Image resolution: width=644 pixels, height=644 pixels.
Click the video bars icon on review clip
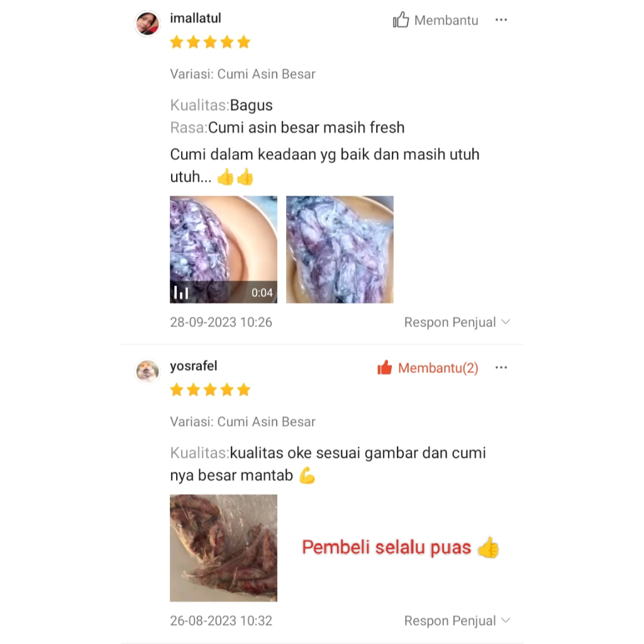click(x=181, y=292)
